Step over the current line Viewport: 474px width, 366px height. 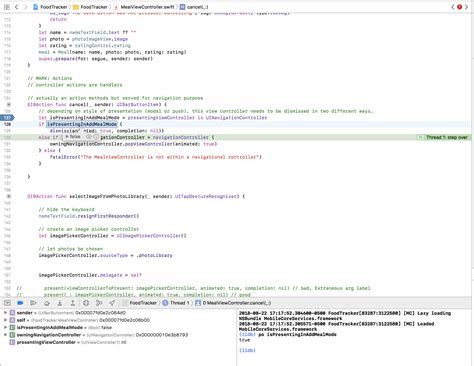(47, 303)
